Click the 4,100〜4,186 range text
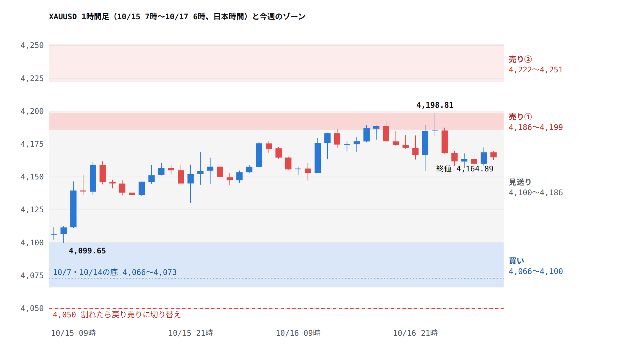Viewport: 644px width, 355px height. click(536, 193)
